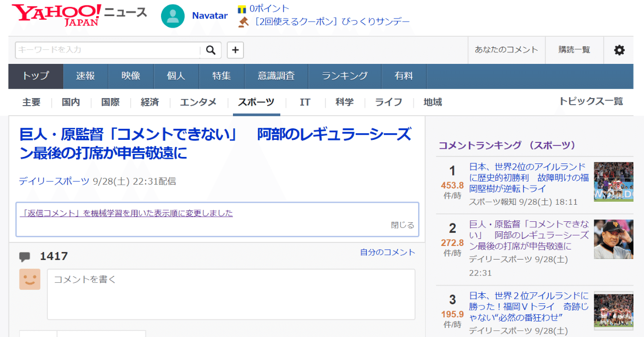Switch to the 映像 tab
The height and width of the screenshot is (337, 644).
point(131,76)
